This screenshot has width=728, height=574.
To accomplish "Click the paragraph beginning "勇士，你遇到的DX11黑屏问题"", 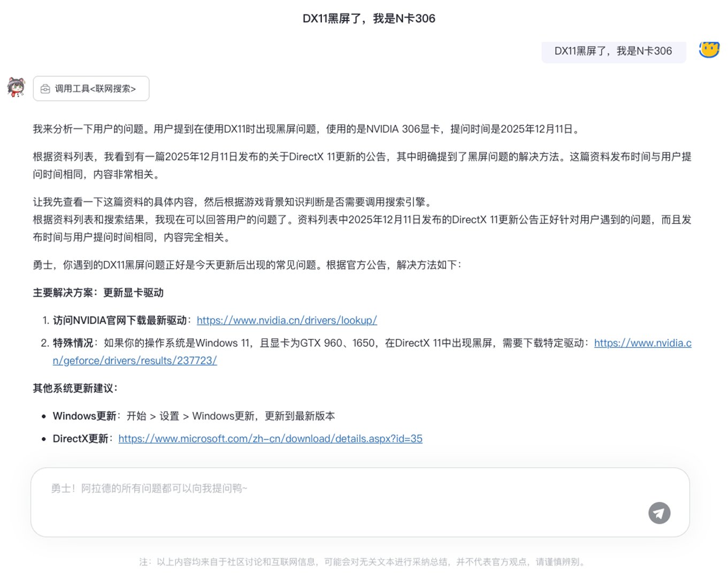I will pos(247,265).
